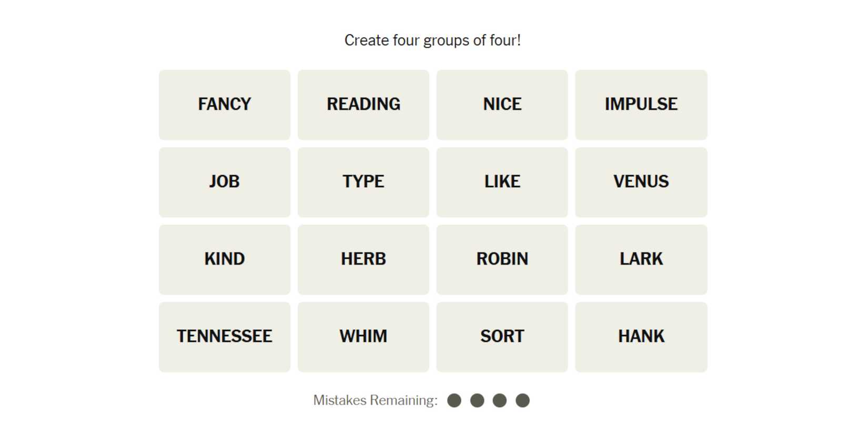The image size is (868, 434).
Task: Click the "Mistakes Remaining" label
Action: [x=375, y=400]
